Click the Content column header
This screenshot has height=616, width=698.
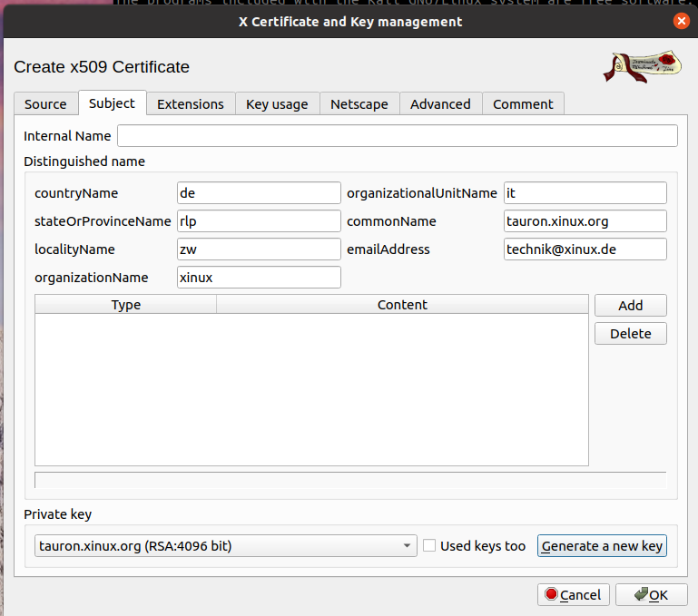[402, 305]
